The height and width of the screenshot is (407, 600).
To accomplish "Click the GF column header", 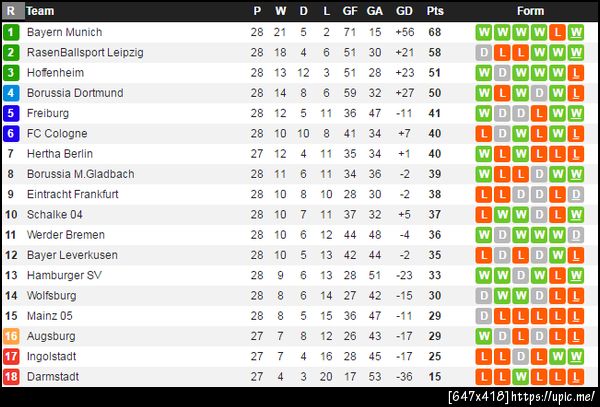I will (x=350, y=11).
